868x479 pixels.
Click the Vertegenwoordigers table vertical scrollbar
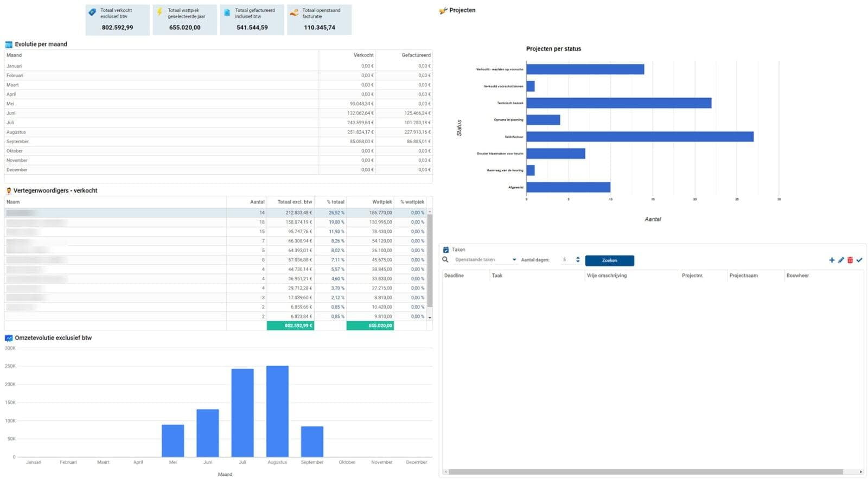pos(430,260)
